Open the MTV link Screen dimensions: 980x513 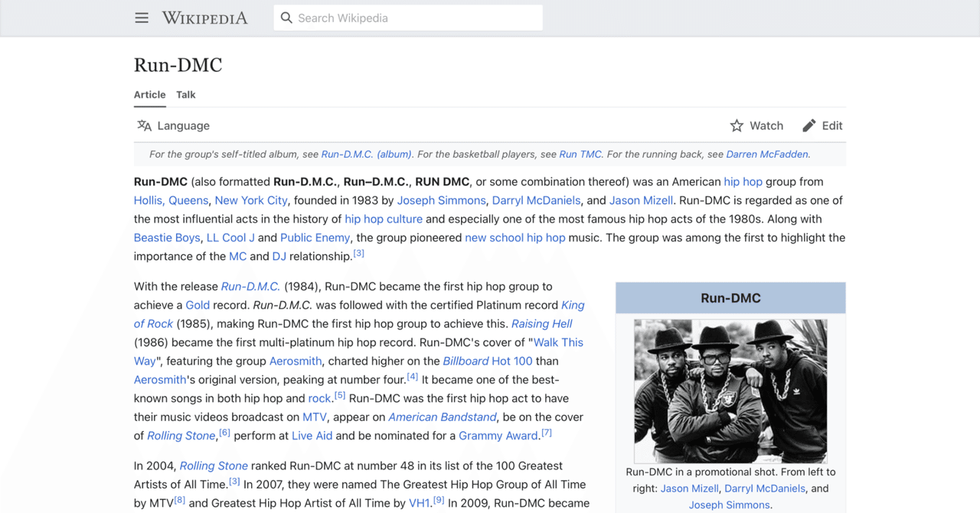[315, 417]
